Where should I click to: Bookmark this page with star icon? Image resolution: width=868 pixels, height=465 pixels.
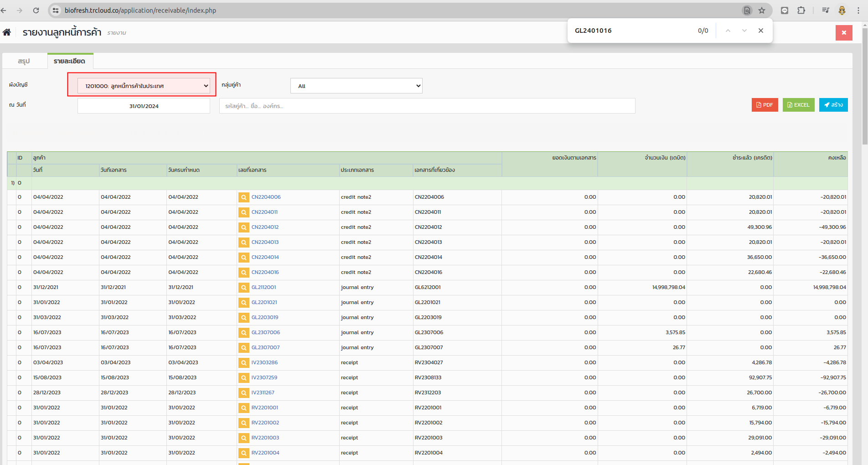pyautogui.click(x=762, y=10)
